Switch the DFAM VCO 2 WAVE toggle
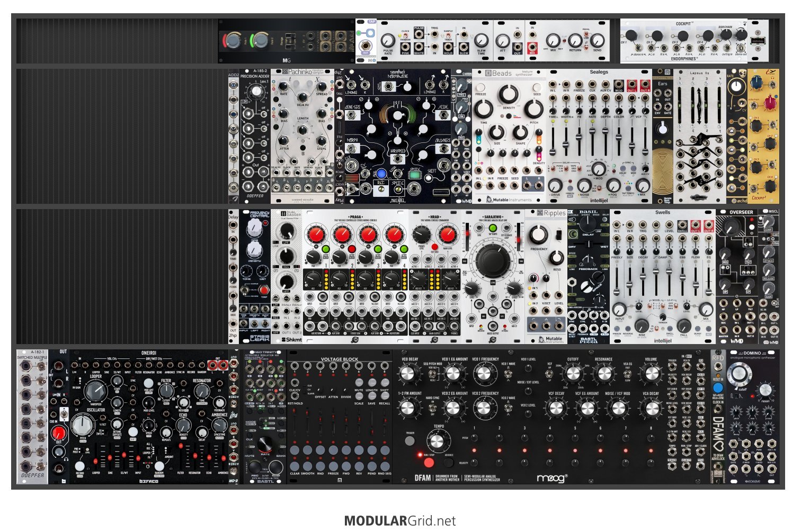The height and width of the screenshot is (532, 801). [x=508, y=408]
